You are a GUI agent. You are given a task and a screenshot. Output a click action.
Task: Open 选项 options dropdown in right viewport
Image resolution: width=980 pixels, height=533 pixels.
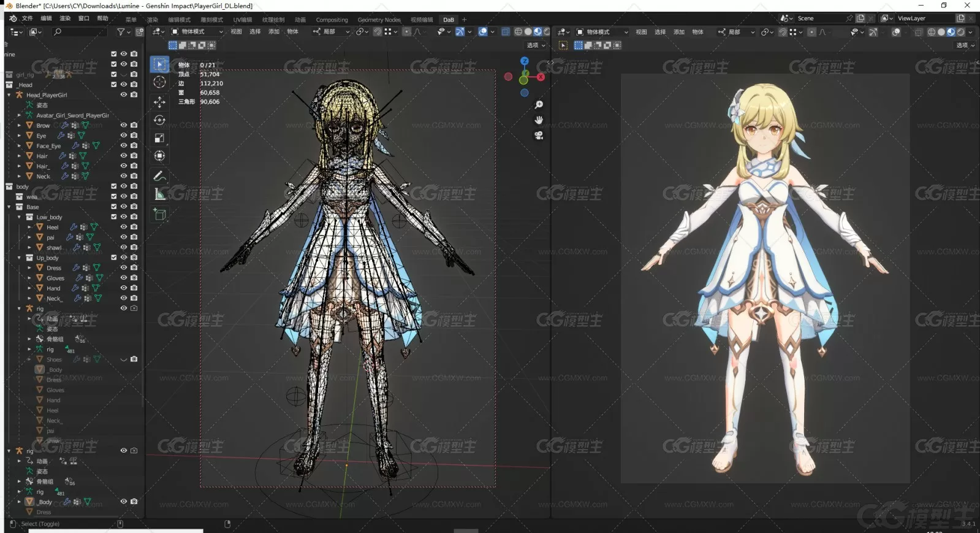(965, 45)
